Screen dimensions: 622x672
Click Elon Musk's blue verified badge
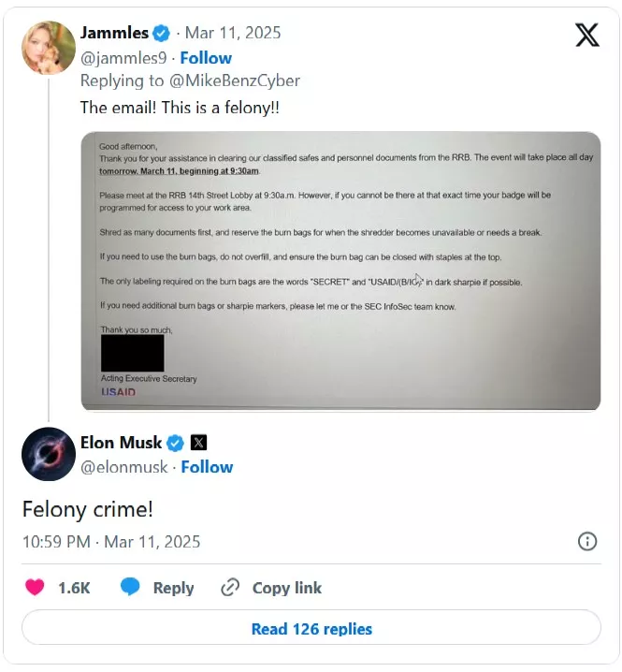[175, 443]
